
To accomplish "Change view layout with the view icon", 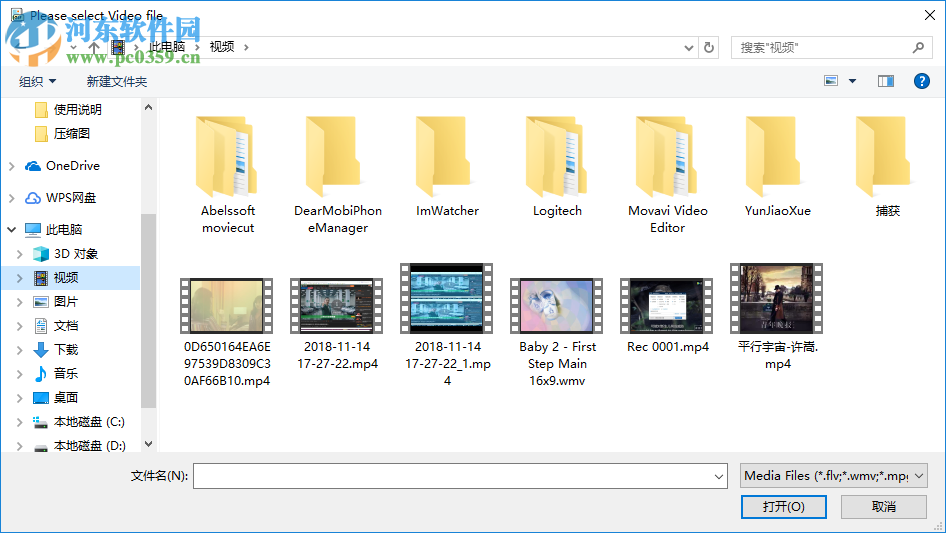I will [831, 81].
